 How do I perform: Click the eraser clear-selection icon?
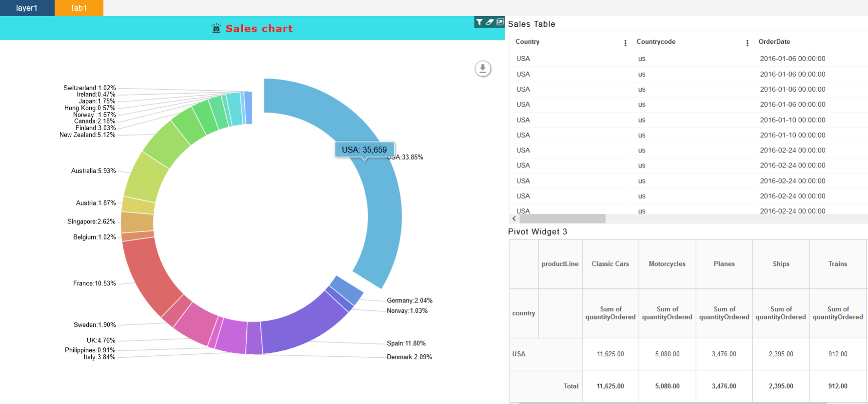coord(490,22)
